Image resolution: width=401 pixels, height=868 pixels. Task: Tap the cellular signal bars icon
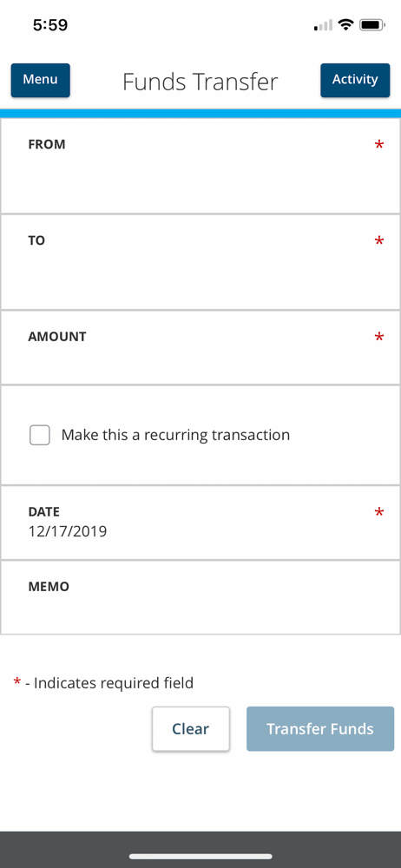[x=323, y=25]
